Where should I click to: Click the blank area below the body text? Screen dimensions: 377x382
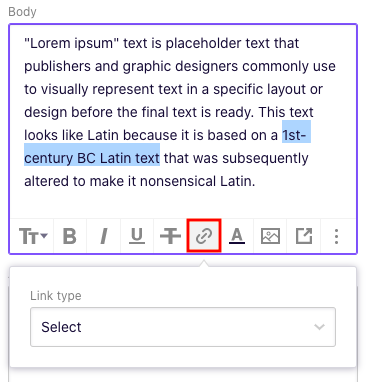[183, 204]
